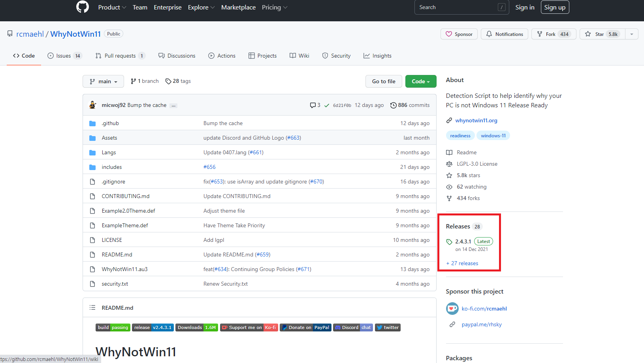Switch to the Insights tab
Screen dimensions: 644x363
(x=377, y=56)
